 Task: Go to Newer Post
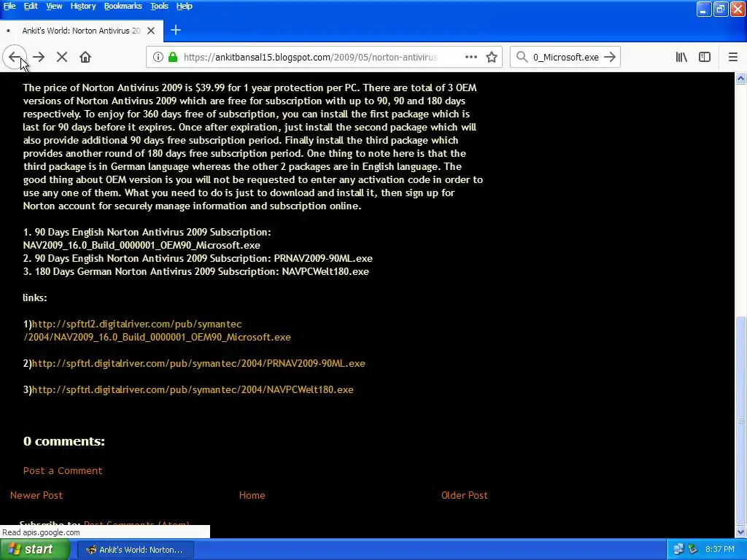pyautogui.click(x=36, y=495)
